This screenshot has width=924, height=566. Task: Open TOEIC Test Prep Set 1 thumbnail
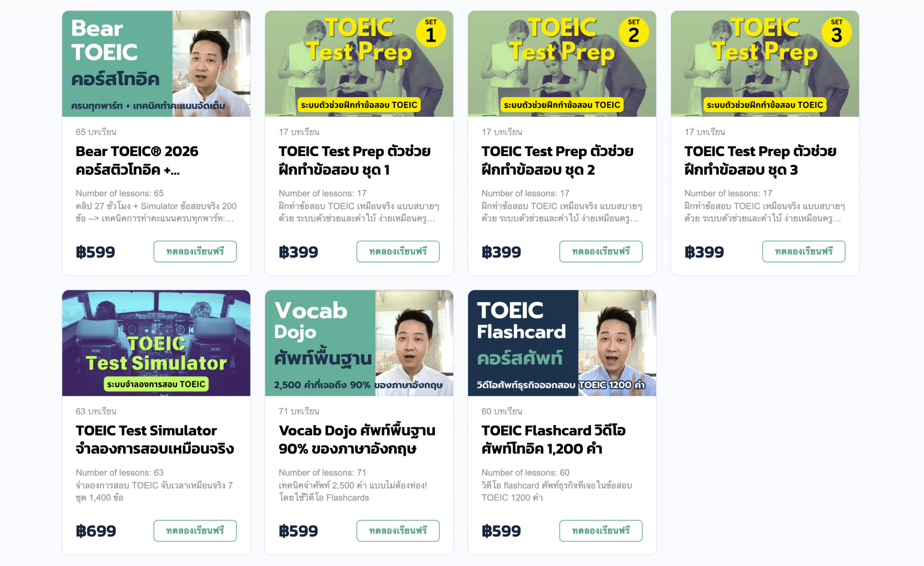(359, 64)
